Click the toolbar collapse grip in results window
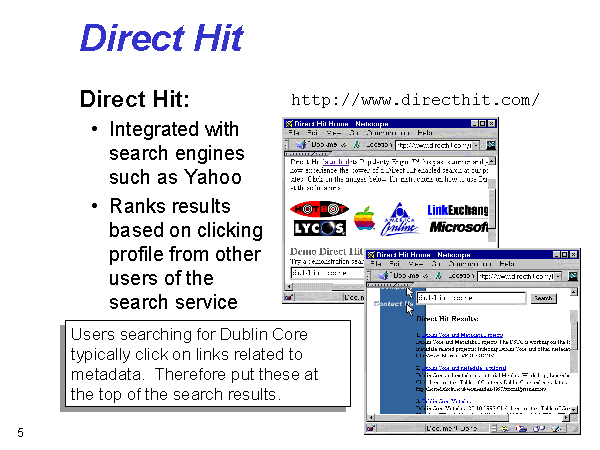Viewport: 600px width, 450px height. coord(368,276)
